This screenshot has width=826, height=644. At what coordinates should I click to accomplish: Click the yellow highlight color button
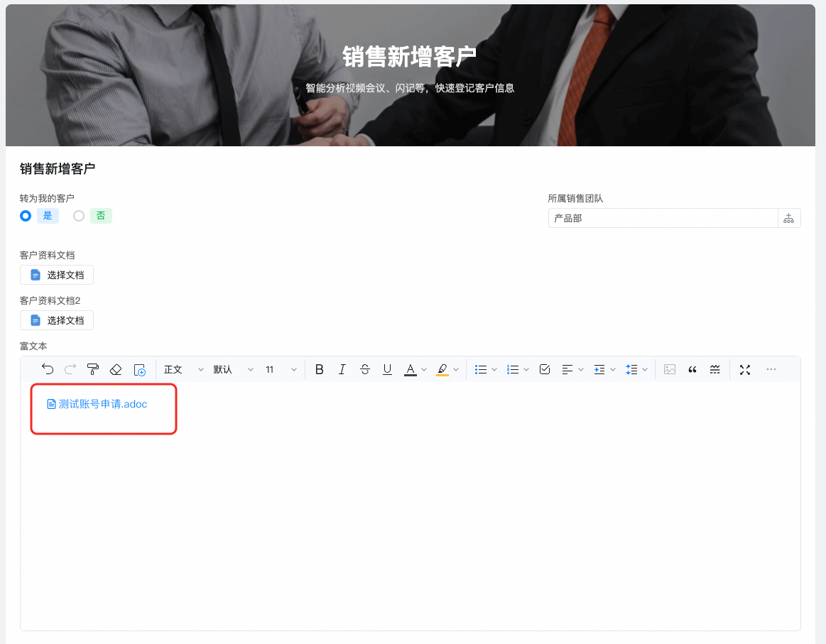(442, 369)
